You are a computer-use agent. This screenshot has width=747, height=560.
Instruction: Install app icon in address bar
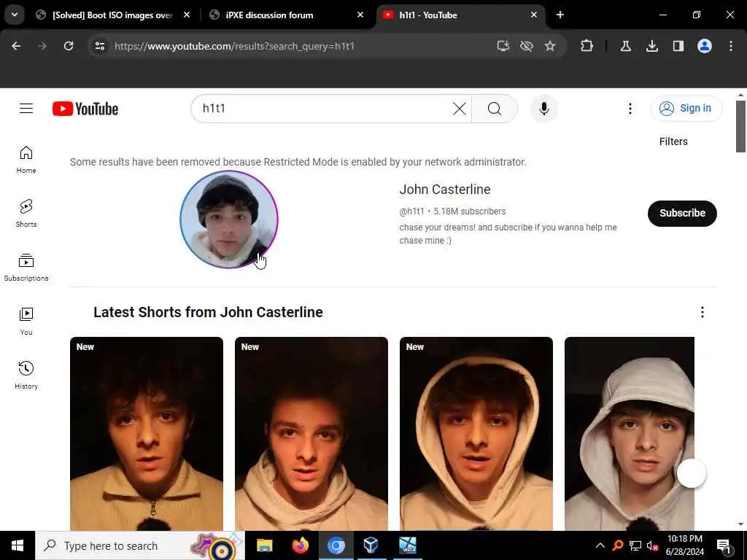coord(503,46)
